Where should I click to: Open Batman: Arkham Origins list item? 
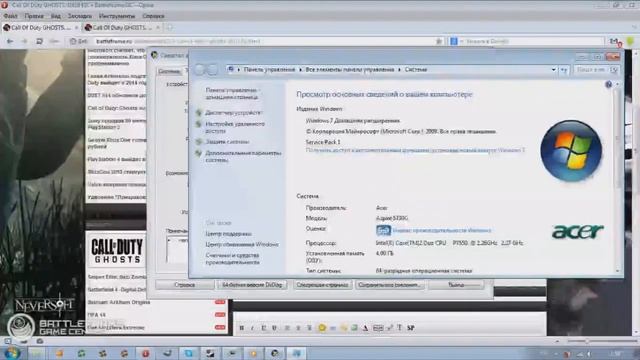click(119, 302)
